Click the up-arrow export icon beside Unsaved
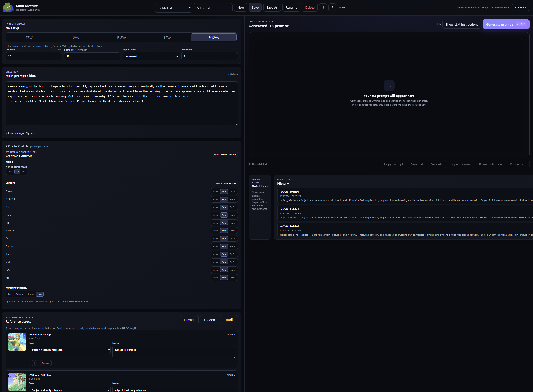Viewport: 533px width, 392px height. [332, 8]
